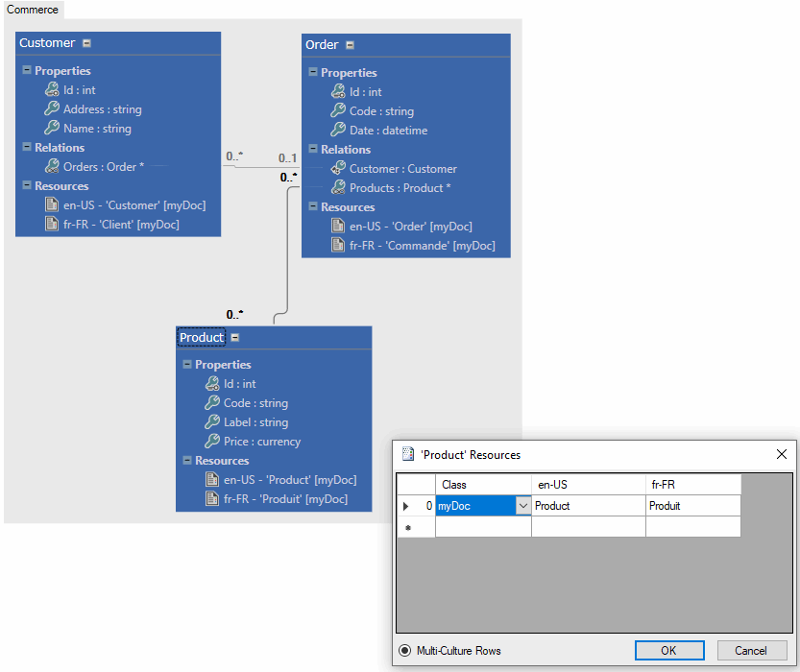Click the relation icon next to Orders : Order *
Viewport: 800px width, 672px height.
52,166
